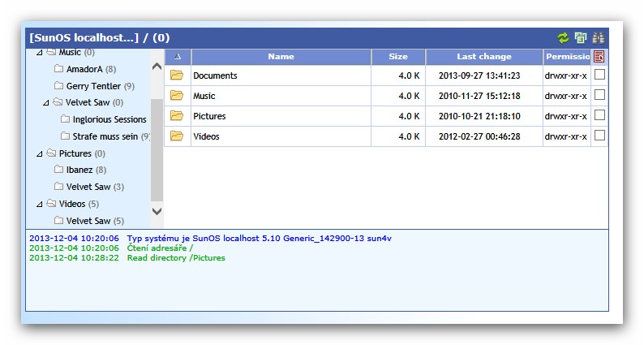
Task: Click log line 'Read directory /Pictures'
Action: point(176,258)
